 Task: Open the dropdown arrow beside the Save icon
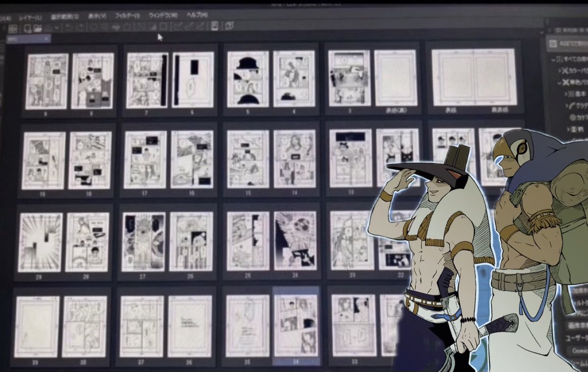[x=56, y=28]
